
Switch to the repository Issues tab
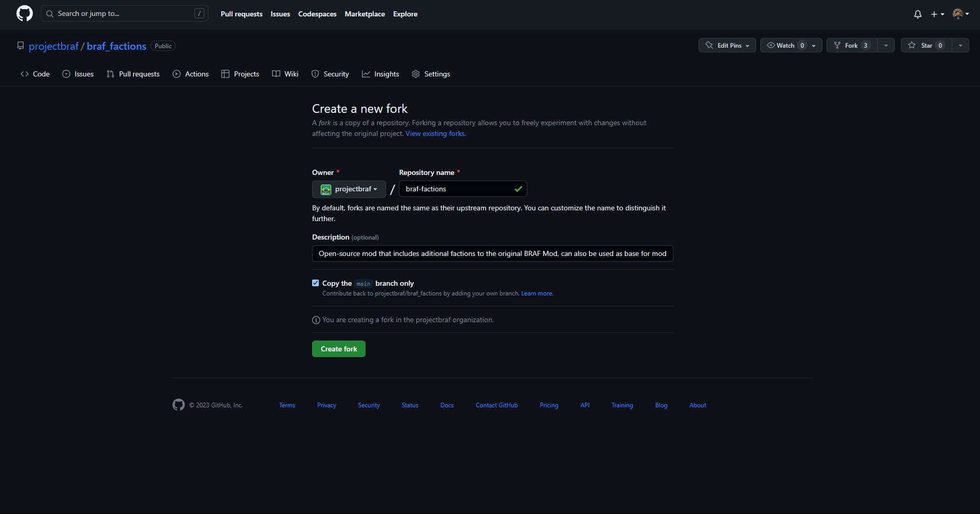click(78, 74)
